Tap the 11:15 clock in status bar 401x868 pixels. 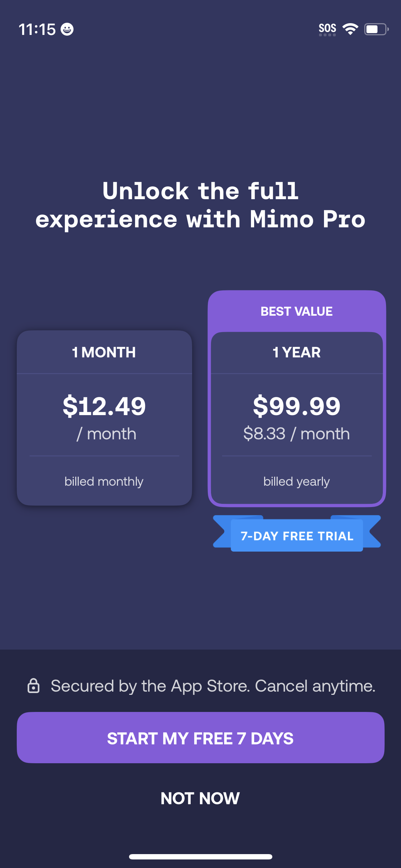37,29
